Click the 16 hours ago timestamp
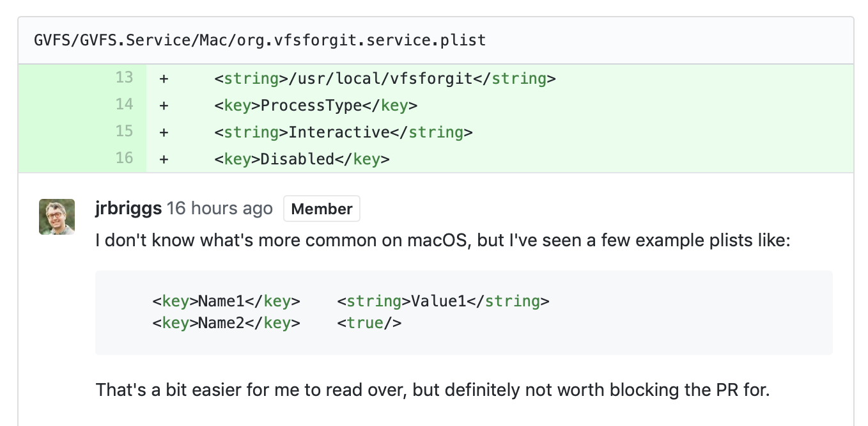Image resolution: width=868 pixels, height=426 pixels. point(219,208)
